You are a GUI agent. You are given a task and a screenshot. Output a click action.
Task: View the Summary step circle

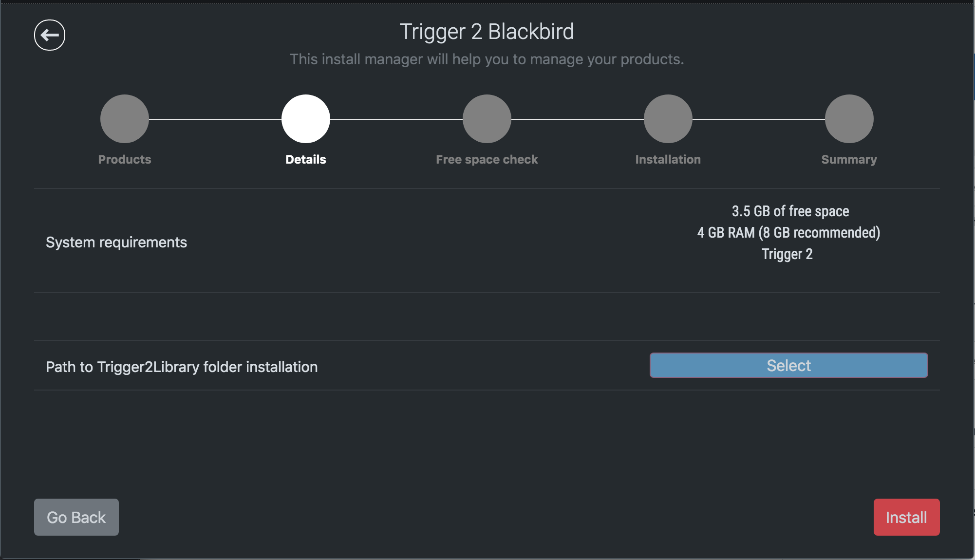click(849, 119)
